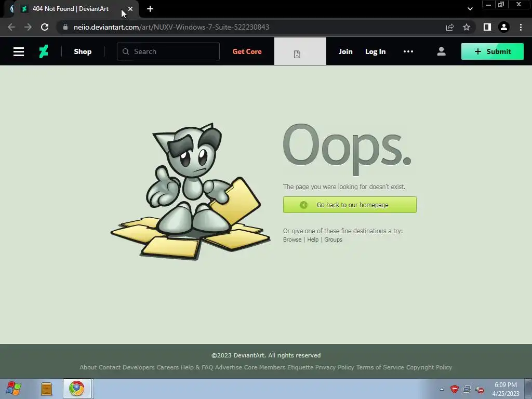Click the muted volume tray icon

[480, 390]
